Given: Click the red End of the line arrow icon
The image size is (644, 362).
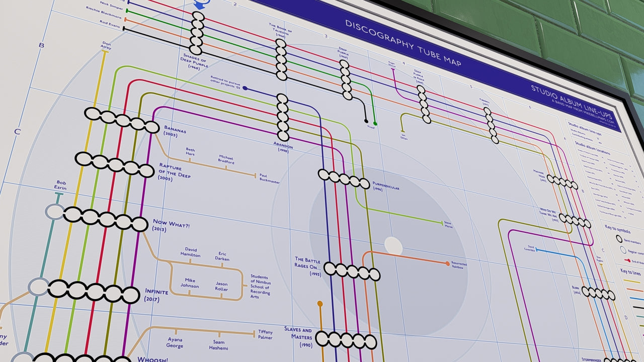Looking at the screenshot, I should click(x=627, y=259).
